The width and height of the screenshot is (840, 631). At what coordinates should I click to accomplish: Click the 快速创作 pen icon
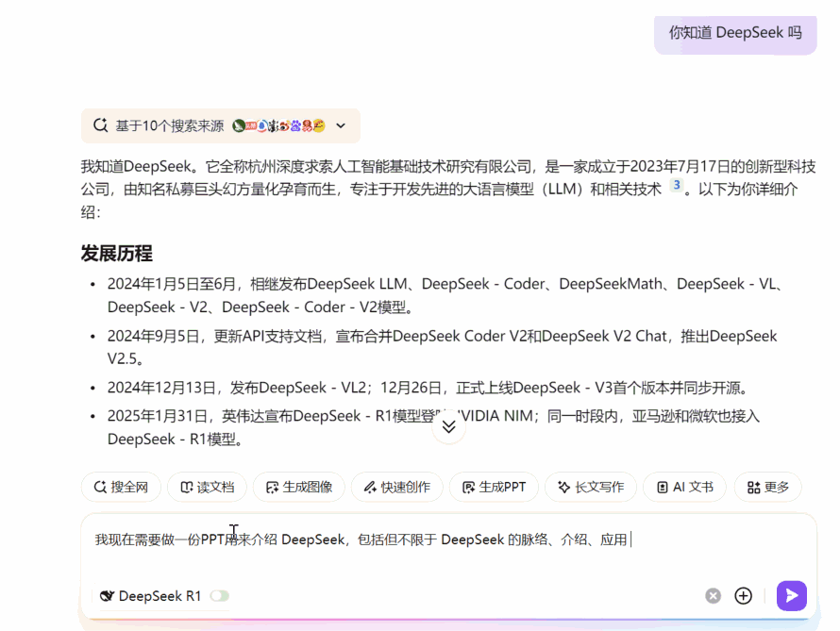[370, 487]
